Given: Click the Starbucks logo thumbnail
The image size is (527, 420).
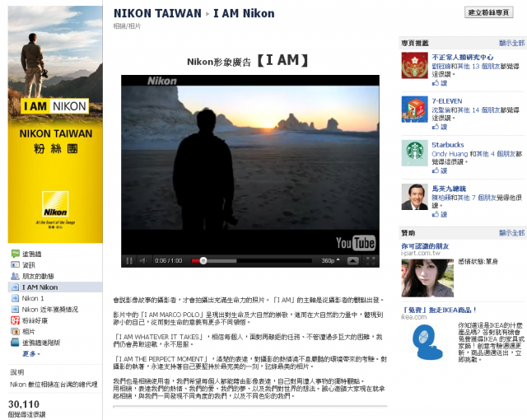Looking at the screenshot, I should click(414, 153).
